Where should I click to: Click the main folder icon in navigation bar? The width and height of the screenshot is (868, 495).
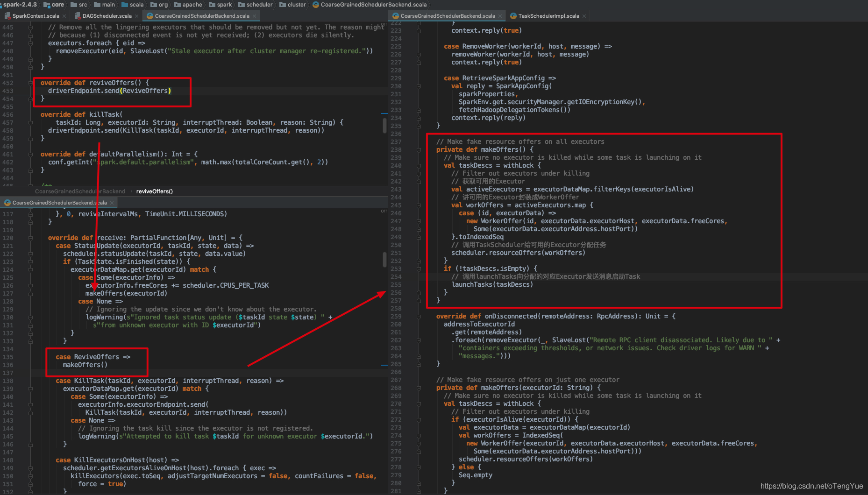coord(97,5)
